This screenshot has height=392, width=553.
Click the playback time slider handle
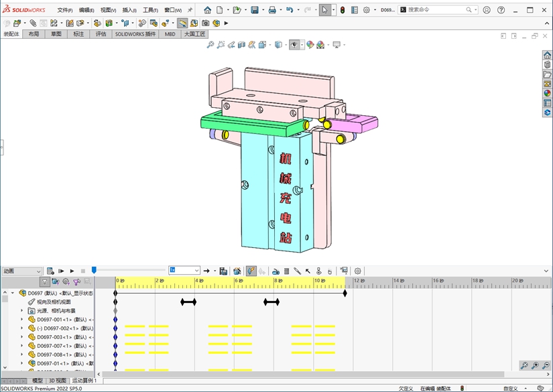pyautogui.click(x=94, y=270)
